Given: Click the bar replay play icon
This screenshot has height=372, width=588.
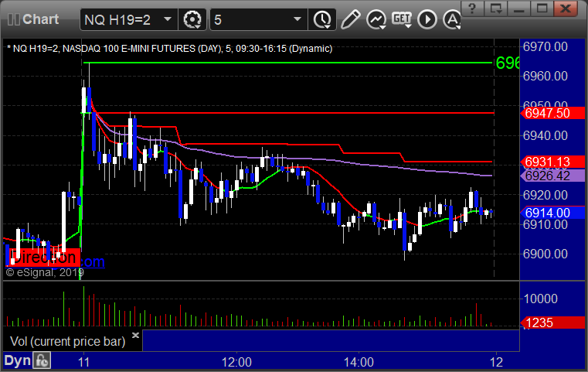Looking at the screenshot, I should point(427,19).
